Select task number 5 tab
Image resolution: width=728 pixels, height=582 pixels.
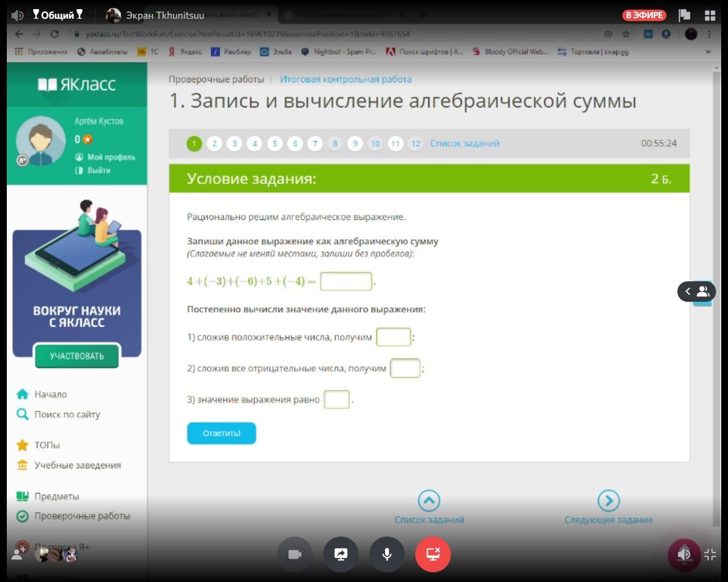[x=275, y=144]
